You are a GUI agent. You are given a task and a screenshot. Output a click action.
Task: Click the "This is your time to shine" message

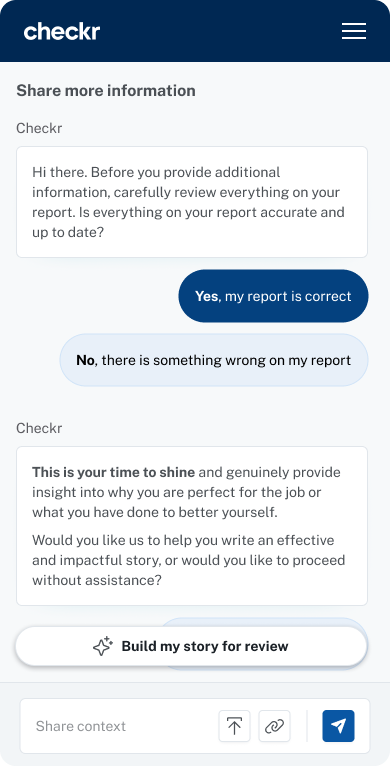click(x=192, y=526)
